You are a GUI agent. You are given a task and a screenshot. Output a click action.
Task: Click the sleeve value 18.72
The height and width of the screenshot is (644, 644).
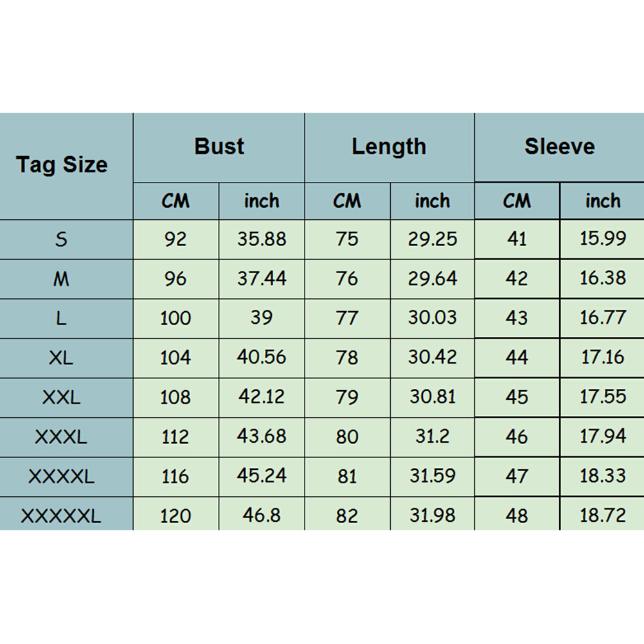click(602, 515)
